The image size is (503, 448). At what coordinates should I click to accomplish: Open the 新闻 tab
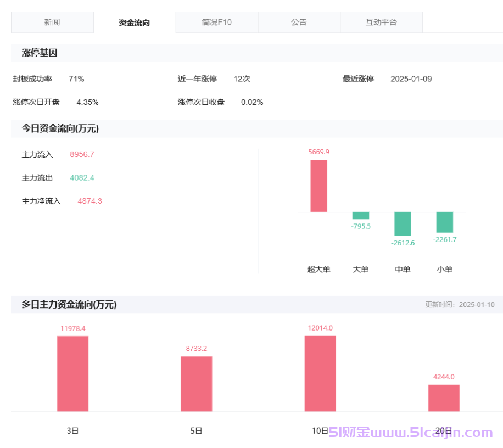point(52,22)
